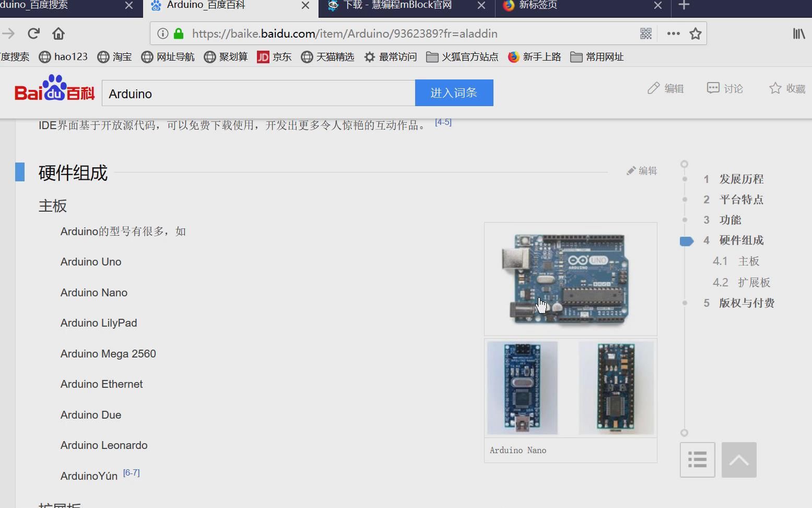Click the text Arduino Due
Screen dimensions: 812x508
pos(91,415)
